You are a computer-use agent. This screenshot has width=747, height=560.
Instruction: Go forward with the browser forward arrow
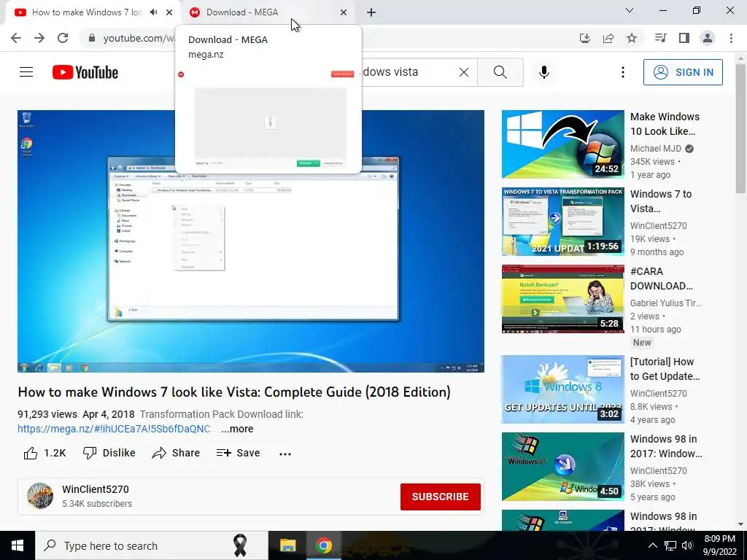coord(39,38)
